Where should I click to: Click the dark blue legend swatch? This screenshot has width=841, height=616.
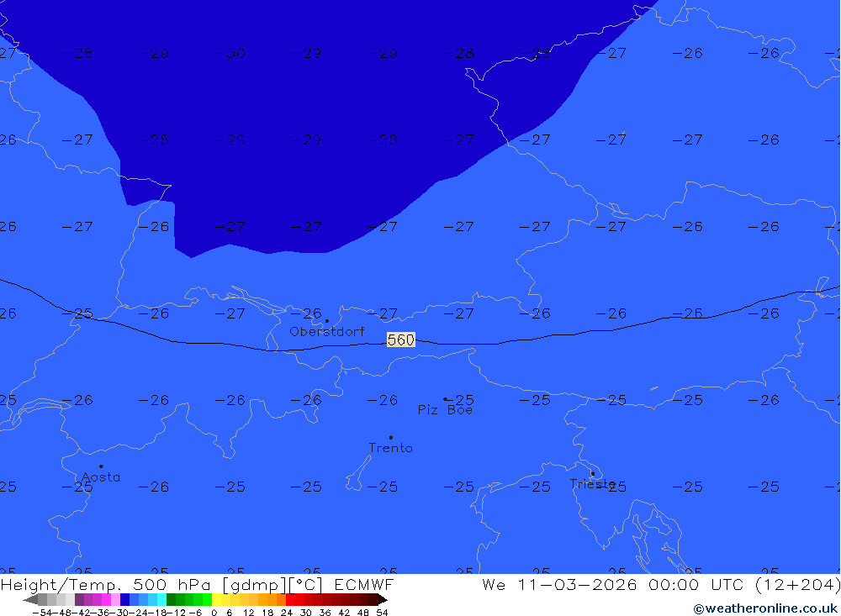click(125, 600)
